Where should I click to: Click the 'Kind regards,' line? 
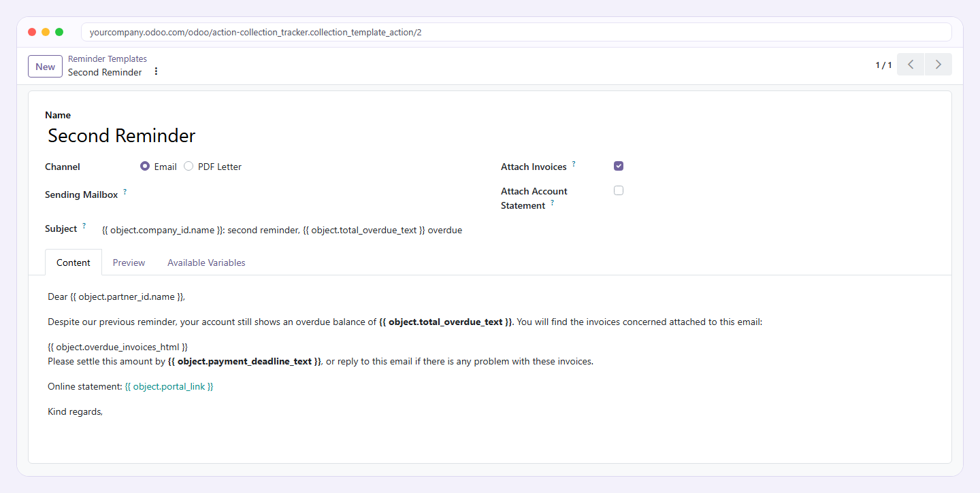point(75,411)
